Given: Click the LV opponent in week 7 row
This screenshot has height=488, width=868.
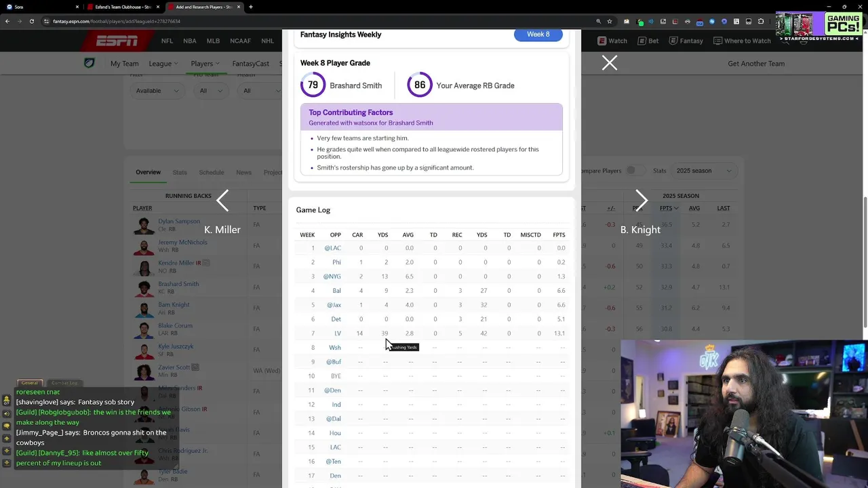Looking at the screenshot, I should 338,333.
